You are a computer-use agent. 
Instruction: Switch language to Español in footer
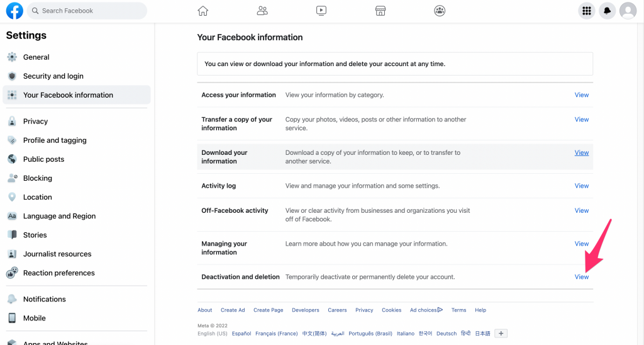241,334
